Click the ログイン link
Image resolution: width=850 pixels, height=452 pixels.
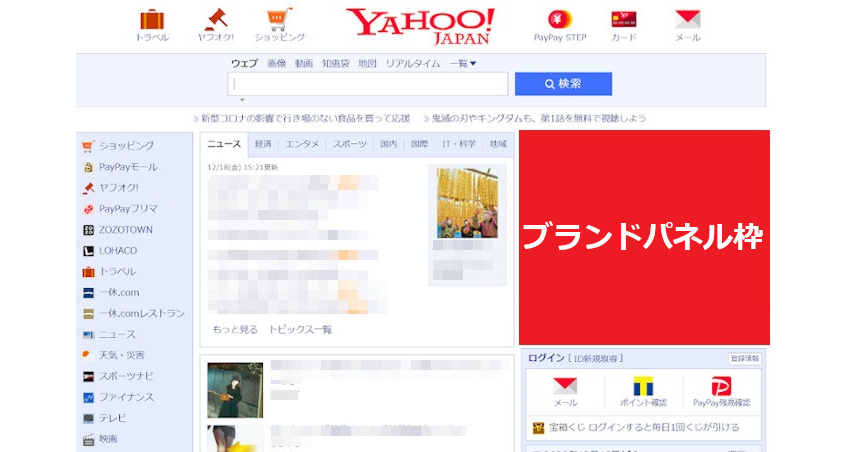coord(546,358)
